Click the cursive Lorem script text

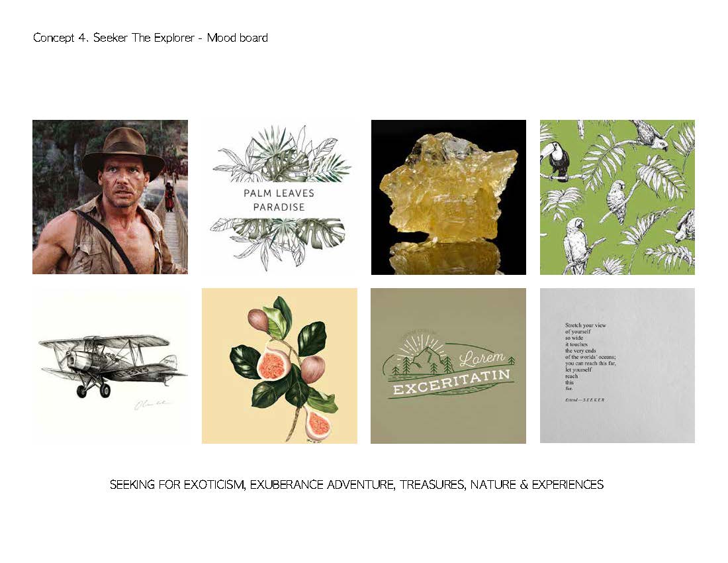click(481, 358)
